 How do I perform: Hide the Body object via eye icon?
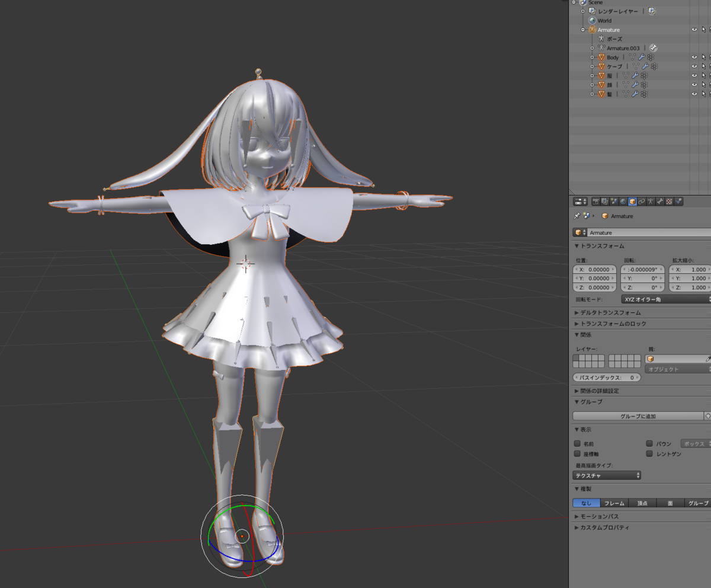(694, 57)
